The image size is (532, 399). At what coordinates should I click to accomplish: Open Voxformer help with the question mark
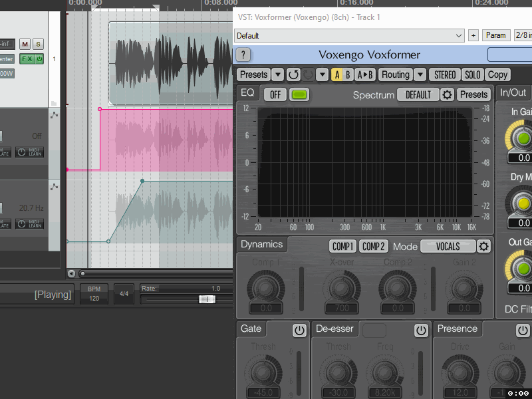click(x=243, y=55)
